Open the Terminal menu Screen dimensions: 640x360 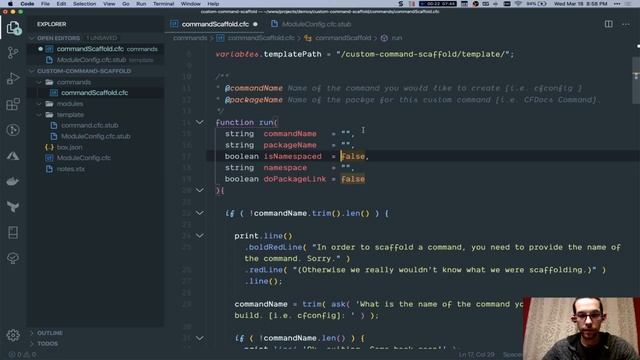coord(163,4)
